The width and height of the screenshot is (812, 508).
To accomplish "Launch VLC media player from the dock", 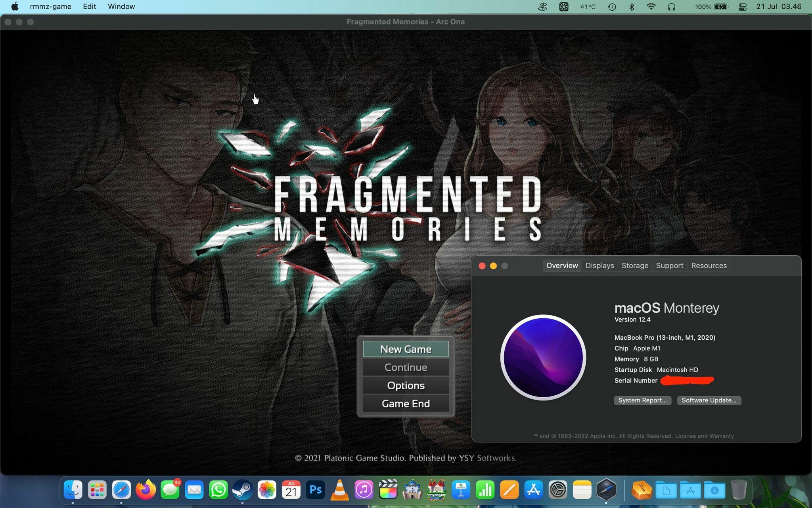I will 339,490.
